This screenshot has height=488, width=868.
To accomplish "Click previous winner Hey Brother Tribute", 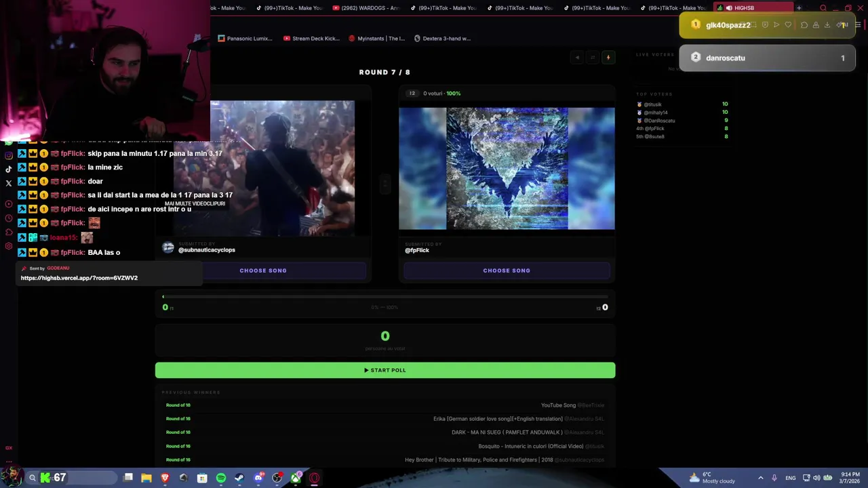I will (479, 460).
